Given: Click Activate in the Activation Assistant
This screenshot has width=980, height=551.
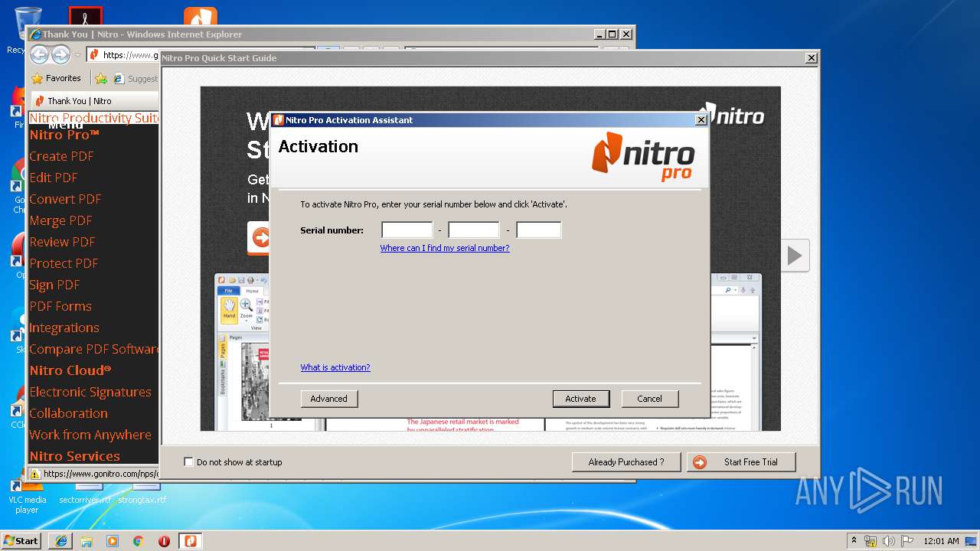Looking at the screenshot, I should click(x=580, y=399).
